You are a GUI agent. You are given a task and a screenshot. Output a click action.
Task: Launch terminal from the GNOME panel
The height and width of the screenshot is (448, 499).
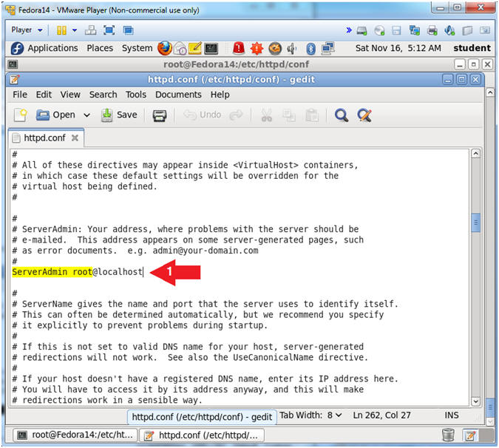pyautogui.click(x=211, y=48)
